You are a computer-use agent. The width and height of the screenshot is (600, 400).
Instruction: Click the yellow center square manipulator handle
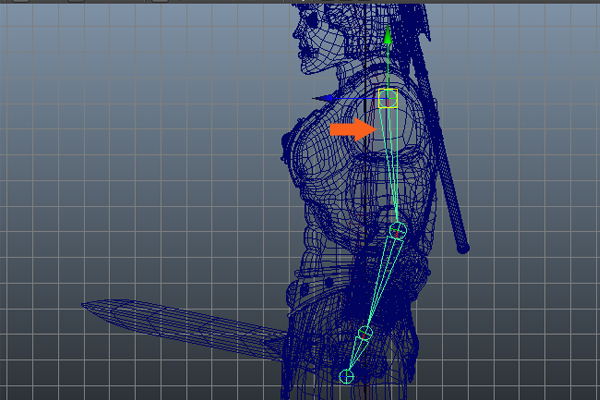(x=388, y=98)
